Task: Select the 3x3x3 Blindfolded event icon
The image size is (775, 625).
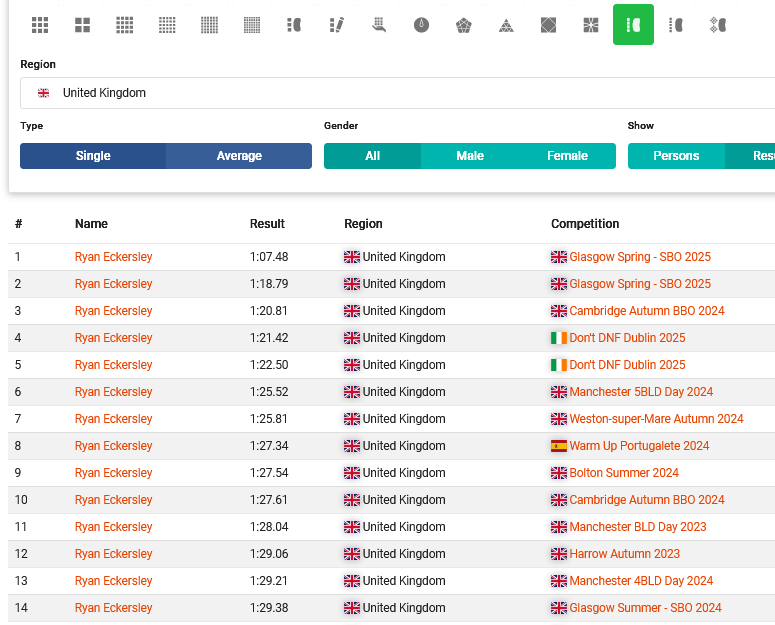Action: 294,25
